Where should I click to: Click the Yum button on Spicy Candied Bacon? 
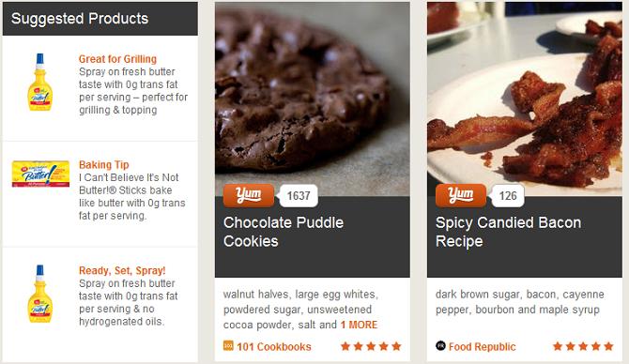point(461,195)
